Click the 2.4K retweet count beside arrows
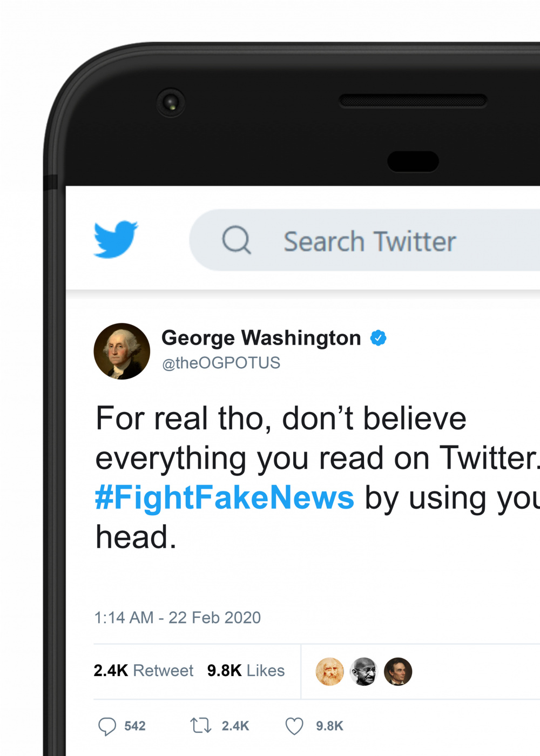540x756 pixels. (x=235, y=726)
